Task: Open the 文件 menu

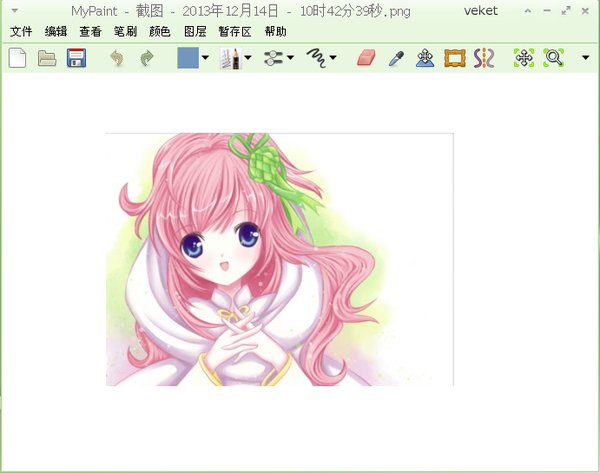Action: pyautogui.click(x=21, y=31)
